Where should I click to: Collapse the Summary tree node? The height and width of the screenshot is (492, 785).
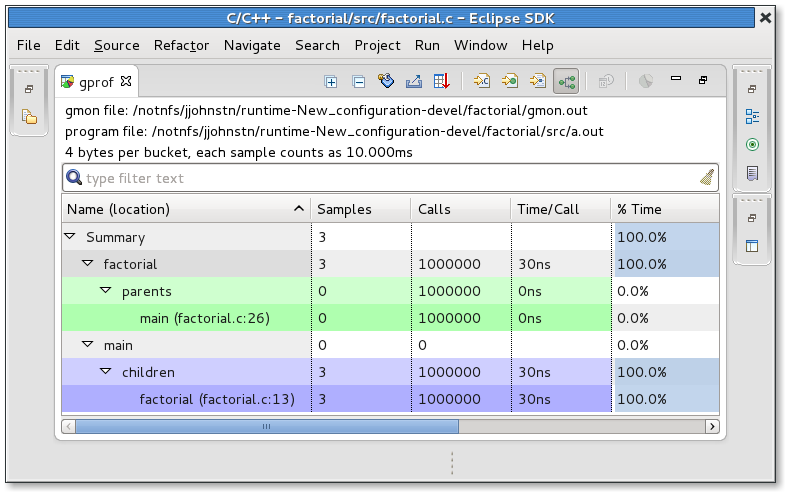(70, 236)
